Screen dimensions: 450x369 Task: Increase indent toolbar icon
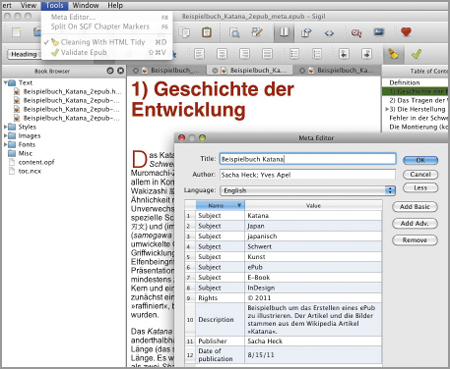point(367,54)
